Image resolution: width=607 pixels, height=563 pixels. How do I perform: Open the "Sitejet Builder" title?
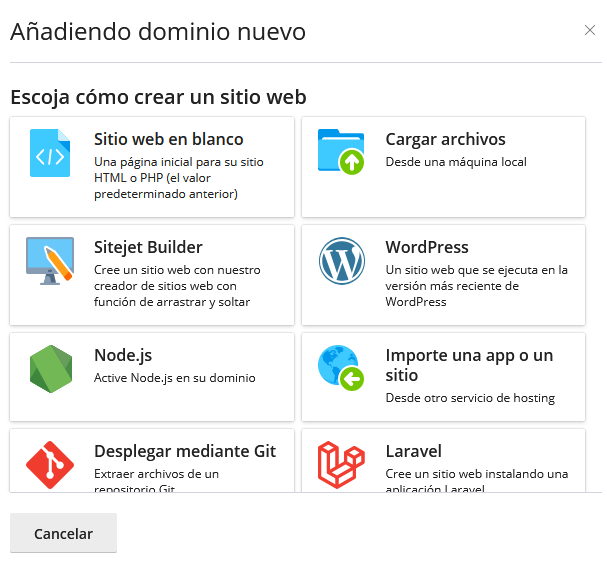point(148,247)
